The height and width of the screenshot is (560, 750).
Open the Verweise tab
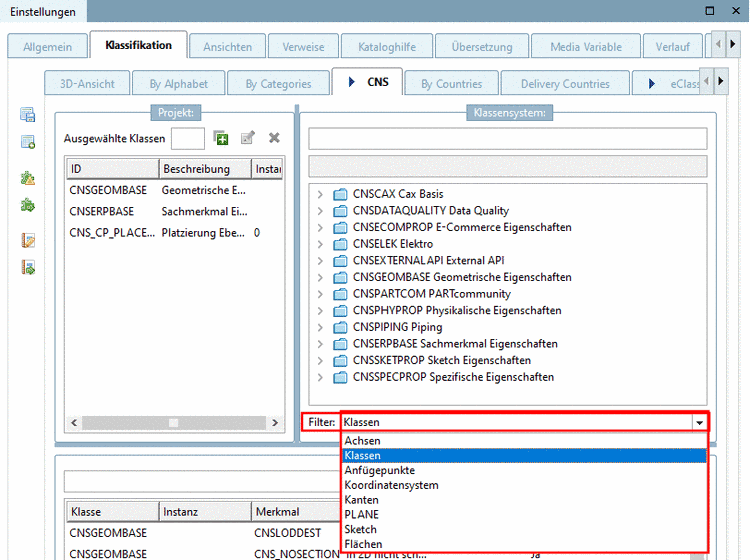coord(303,47)
